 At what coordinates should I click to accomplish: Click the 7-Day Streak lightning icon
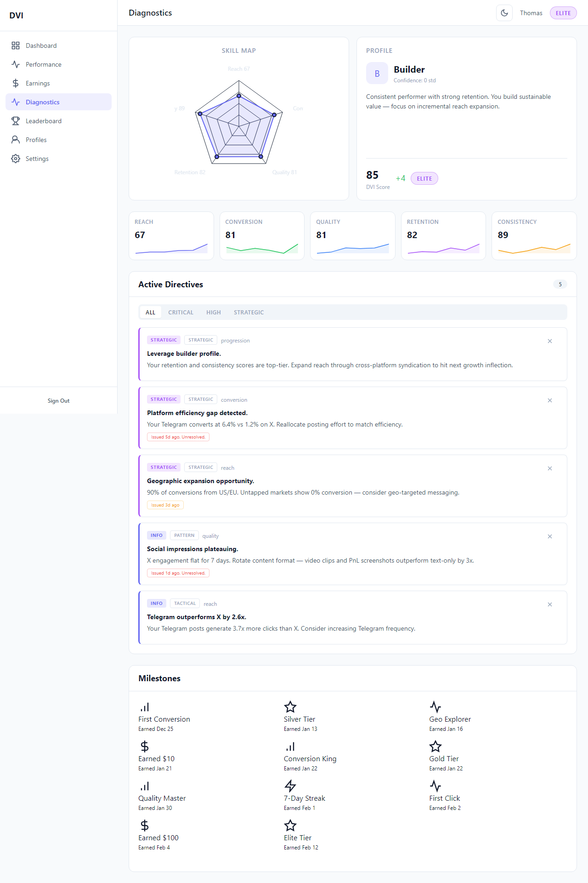[290, 786]
